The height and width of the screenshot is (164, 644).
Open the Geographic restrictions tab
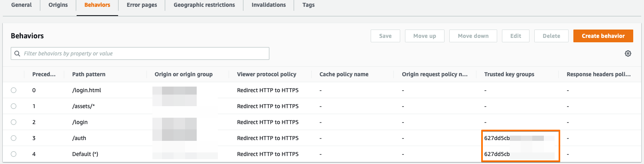pyautogui.click(x=204, y=5)
